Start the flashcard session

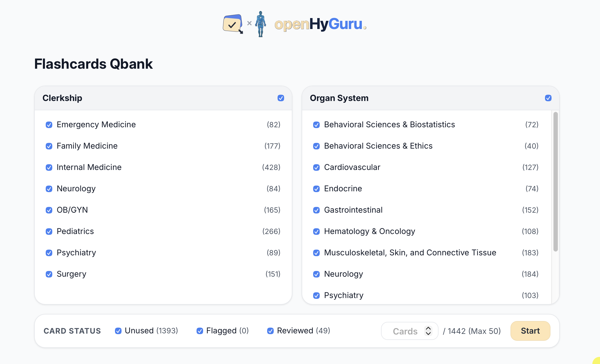(x=530, y=331)
